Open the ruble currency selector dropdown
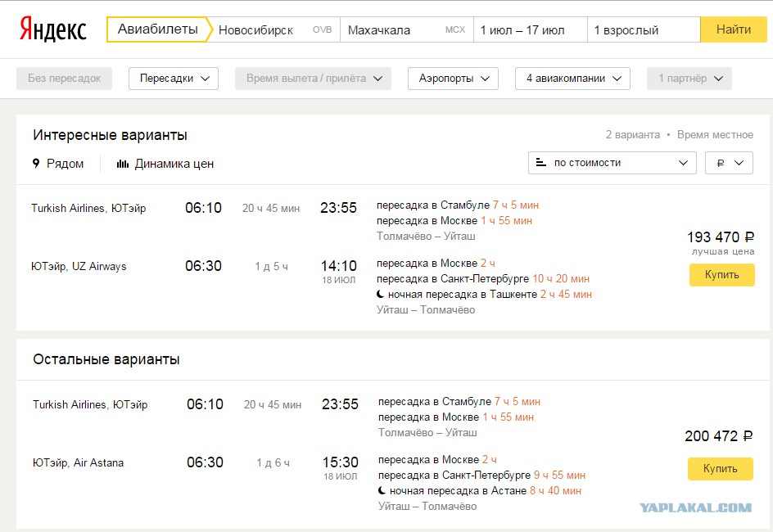 pos(729,163)
